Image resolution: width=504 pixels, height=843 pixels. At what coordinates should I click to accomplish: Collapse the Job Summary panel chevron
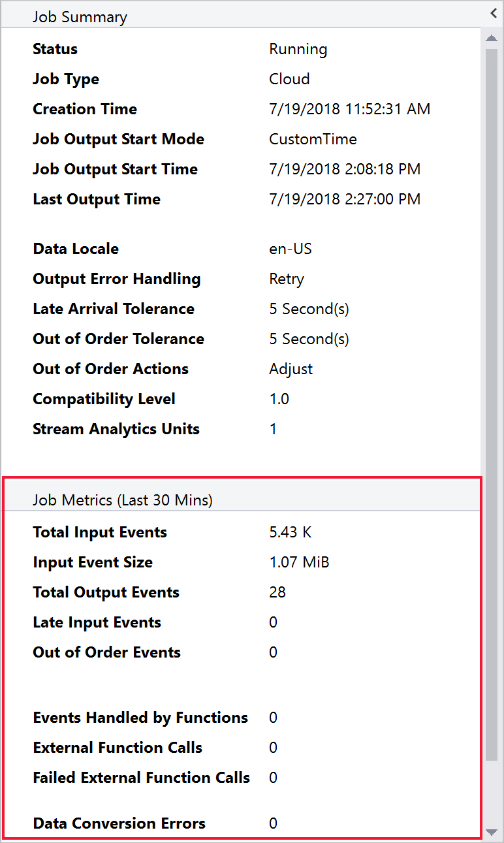(494, 12)
